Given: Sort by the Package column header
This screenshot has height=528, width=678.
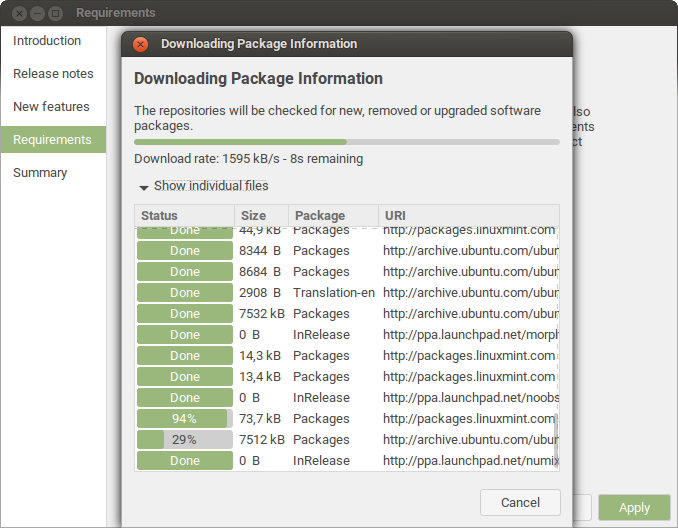Looking at the screenshot, I should [x=333, y=215].
